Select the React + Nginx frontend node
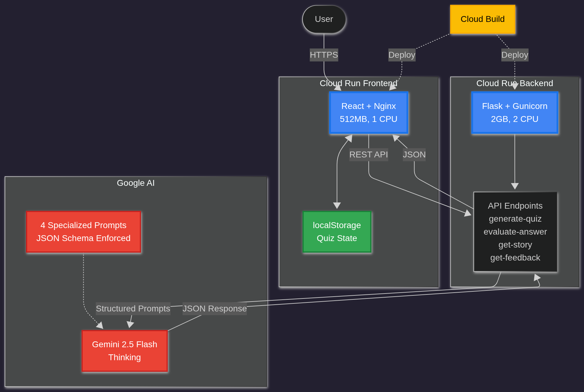 point(369,113)
